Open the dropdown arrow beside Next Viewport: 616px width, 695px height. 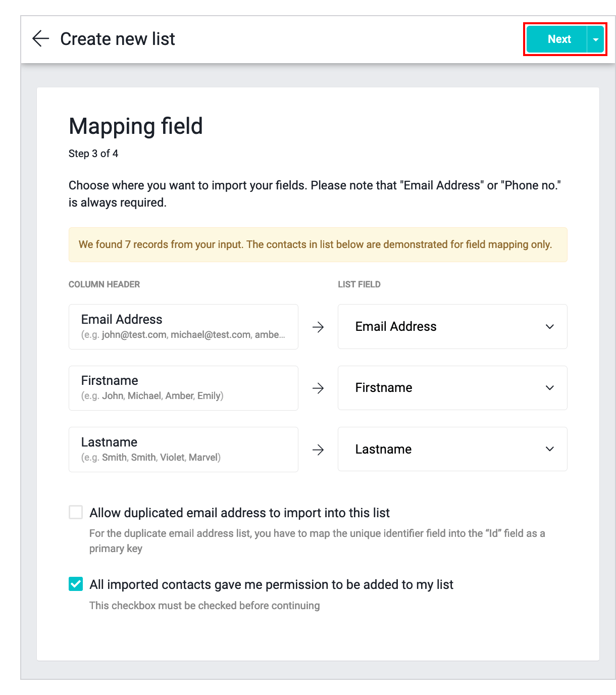pyautogui.click(x=596, y=39)
